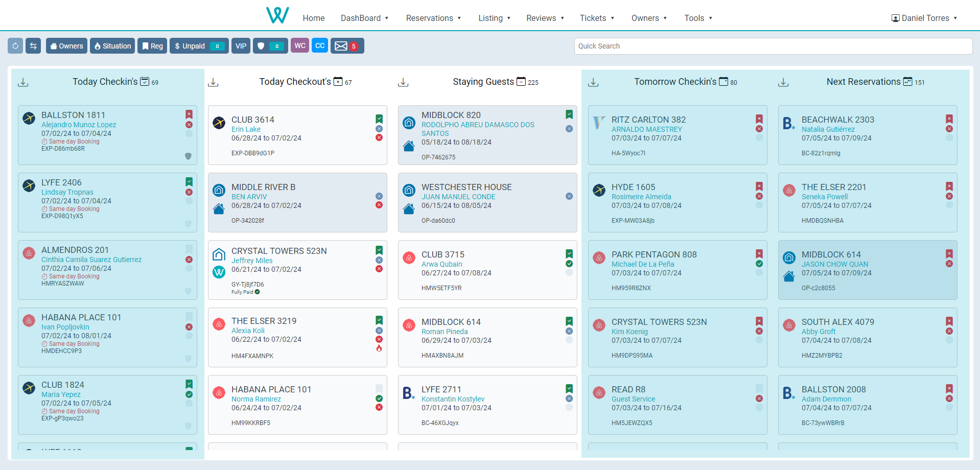Click the house icon on MIDDLE RIVER B card
This screenshot has height=470, width=980.
click(219, 208)
